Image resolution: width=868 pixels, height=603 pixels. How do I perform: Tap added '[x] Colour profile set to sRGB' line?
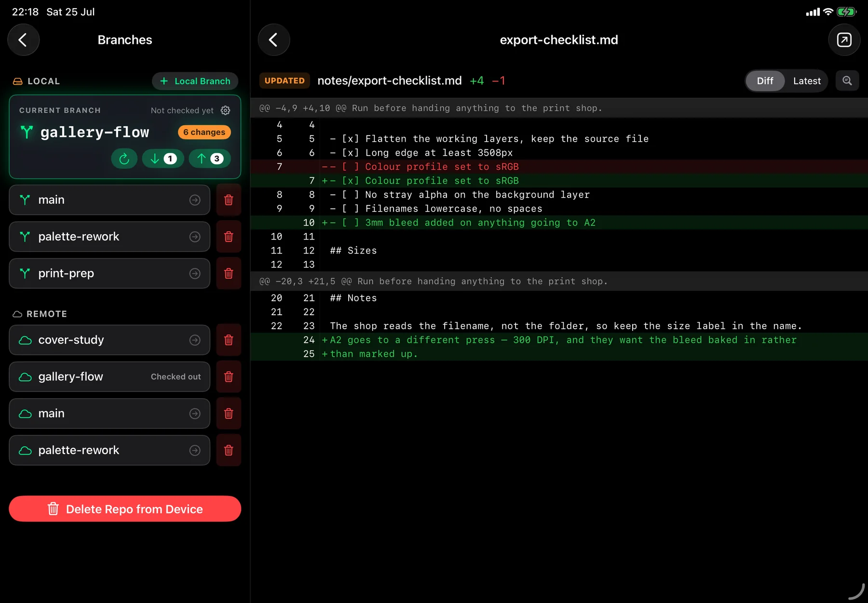(x=559, y=181)
